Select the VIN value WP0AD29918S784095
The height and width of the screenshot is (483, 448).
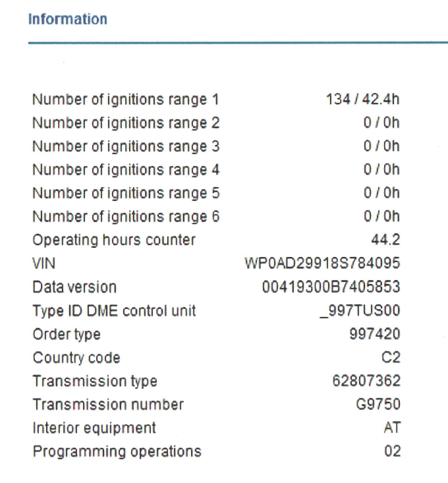pyautogui.click(x=322, y=264)
